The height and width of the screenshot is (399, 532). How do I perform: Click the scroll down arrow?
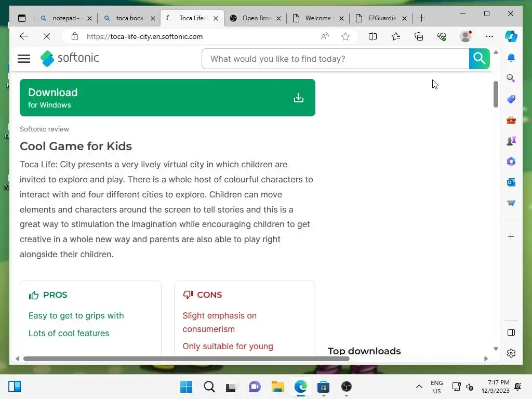point(496,349)
